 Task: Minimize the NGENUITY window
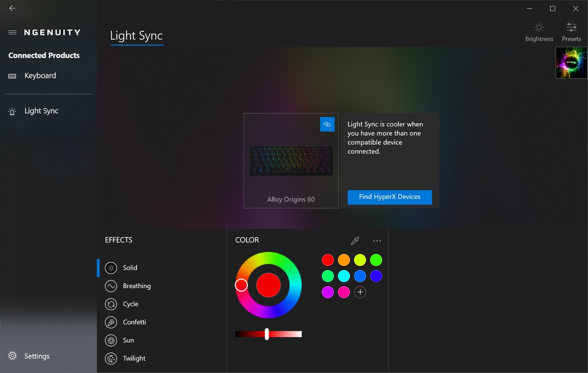[530, 8]
